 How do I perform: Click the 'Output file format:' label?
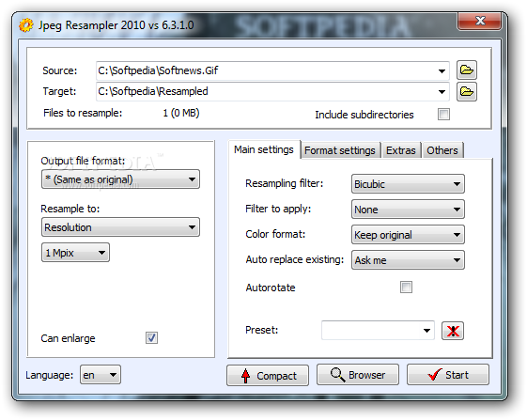83,161
